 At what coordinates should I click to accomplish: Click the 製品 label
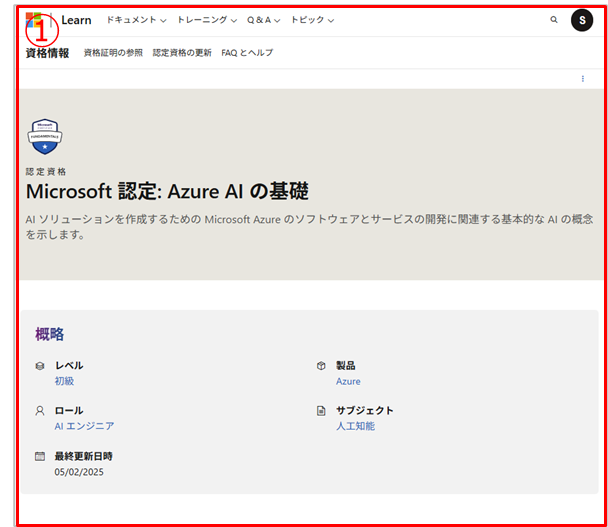pyautogui.click(x=345, y=365)
